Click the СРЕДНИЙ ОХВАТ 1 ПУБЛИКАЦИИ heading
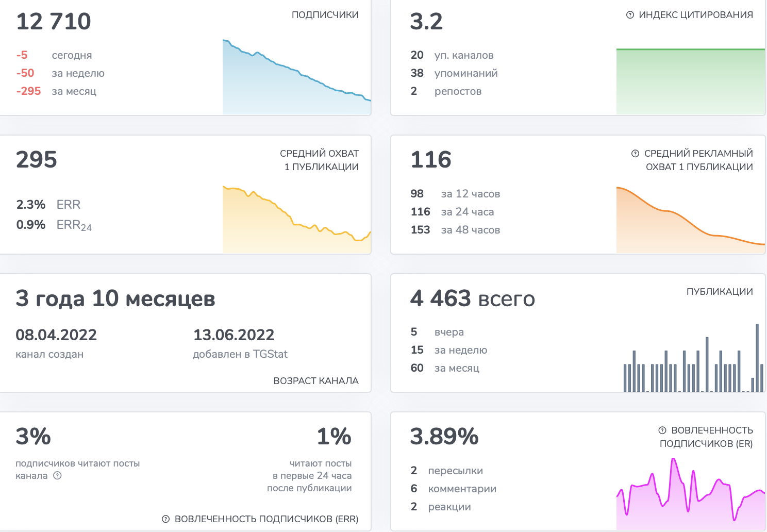 320,160
